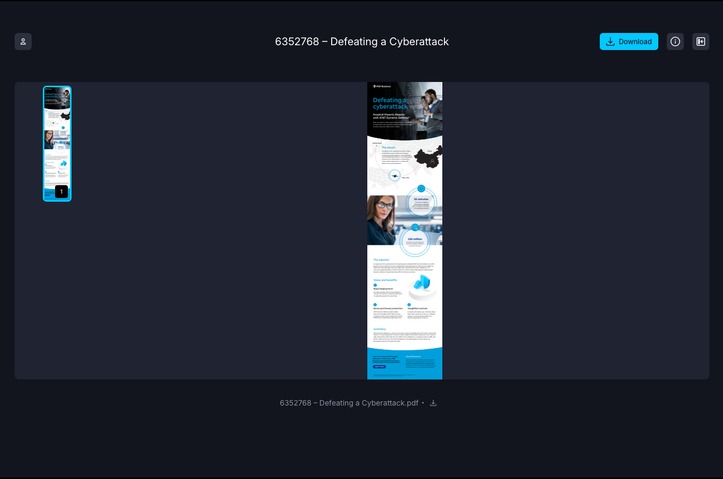
Task: Click the user profile icon
Action: point(23,41)
